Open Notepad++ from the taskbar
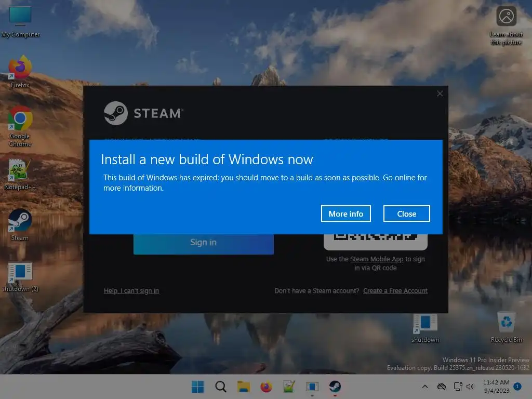The image size is (532, 399). [289, 387]
